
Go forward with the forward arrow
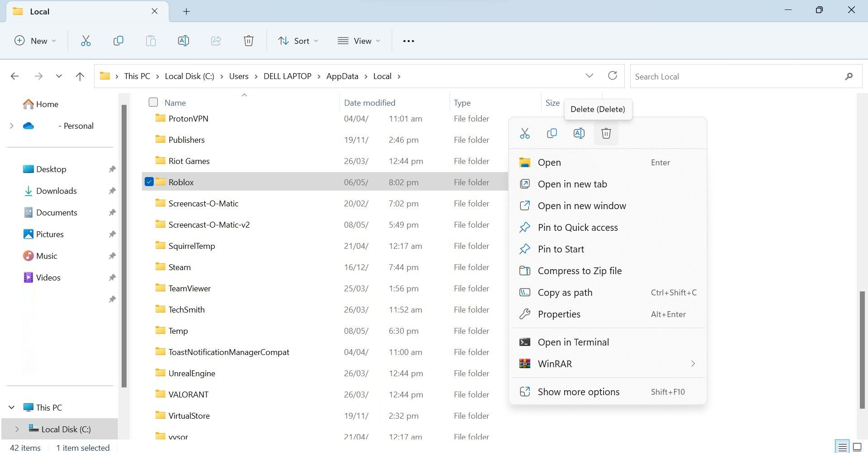38,76
